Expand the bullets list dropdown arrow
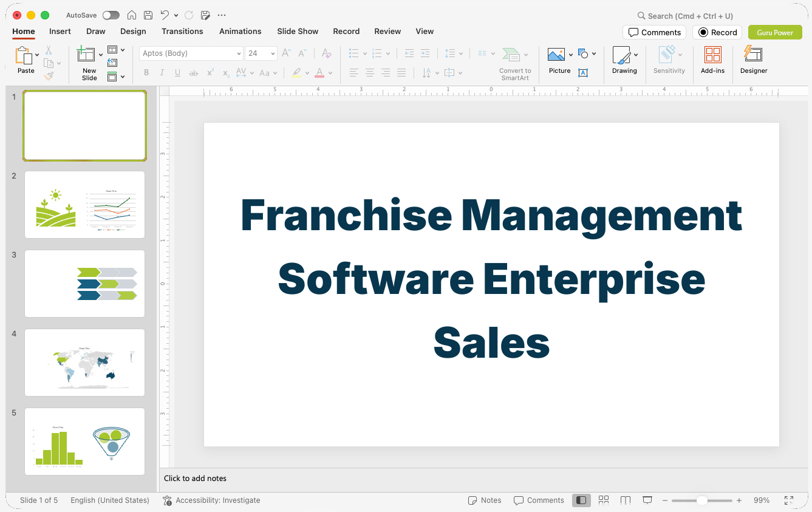 point(364,53)
